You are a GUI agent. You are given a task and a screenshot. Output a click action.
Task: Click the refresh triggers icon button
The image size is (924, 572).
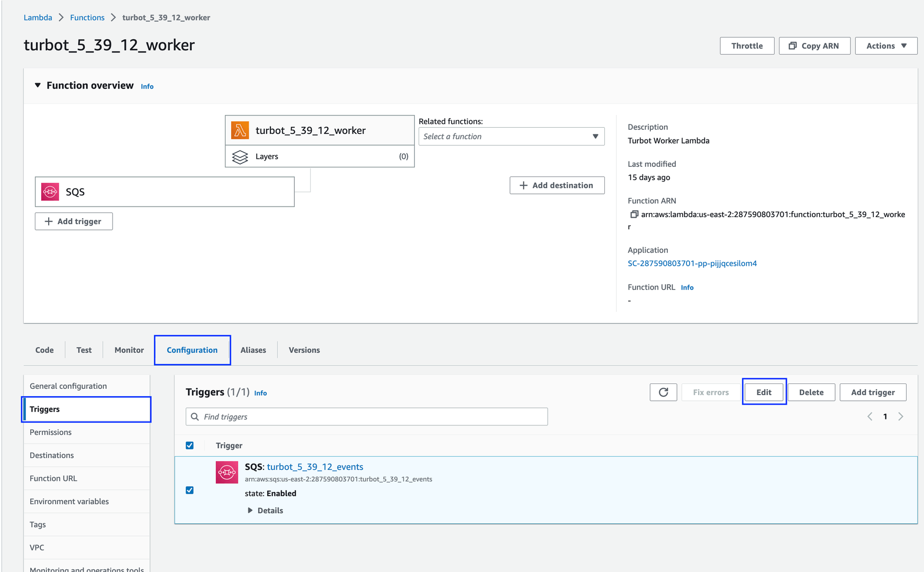point(663,392)
